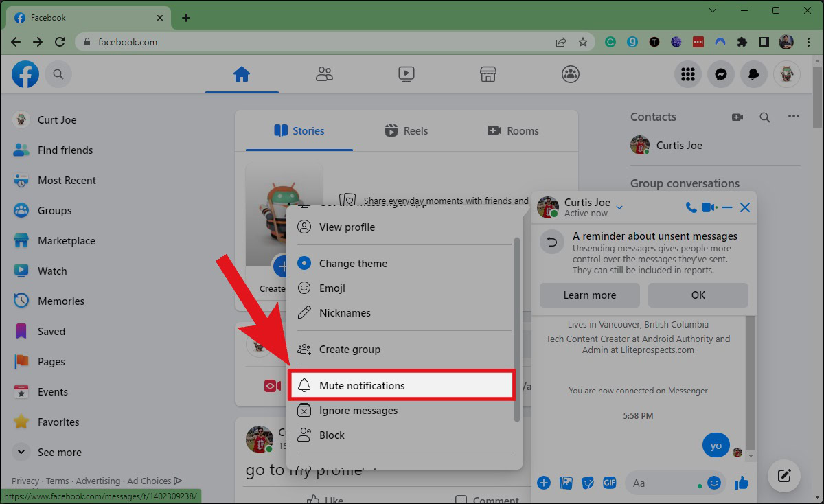Open more actions plus icon in chat

[x=544, y=483]
